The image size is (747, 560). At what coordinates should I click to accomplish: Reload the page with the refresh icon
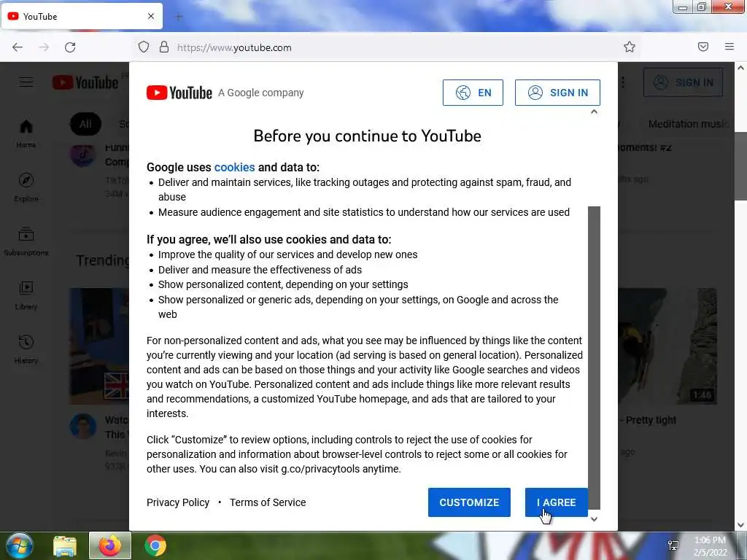70,47
